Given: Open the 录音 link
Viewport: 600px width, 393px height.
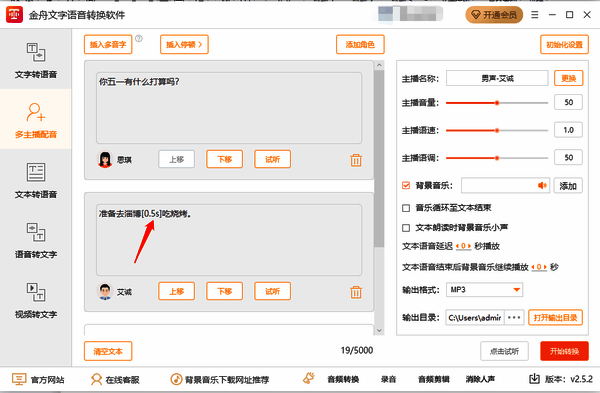Looking at the screenshot, I should [x=388, y=380].
